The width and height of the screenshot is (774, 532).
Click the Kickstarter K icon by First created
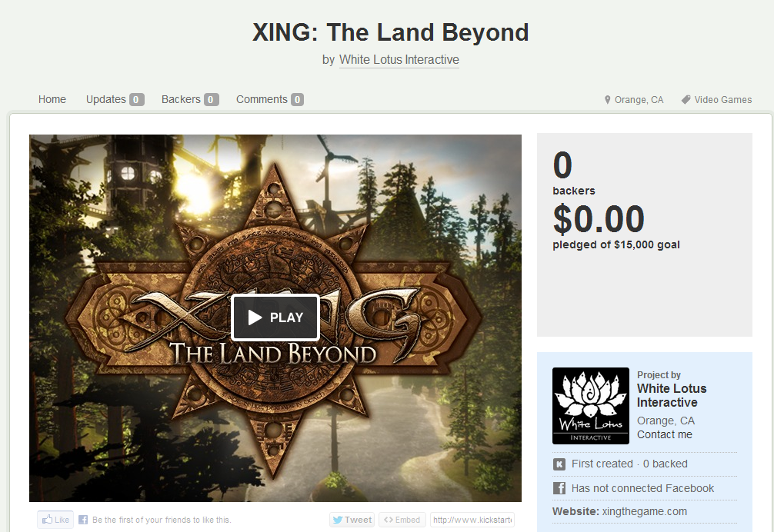[559, 464]
